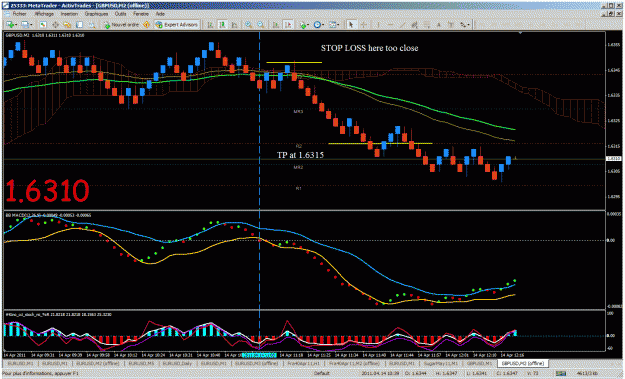Switch to the SugarMay11,M1 chart tab

point(440,363)
